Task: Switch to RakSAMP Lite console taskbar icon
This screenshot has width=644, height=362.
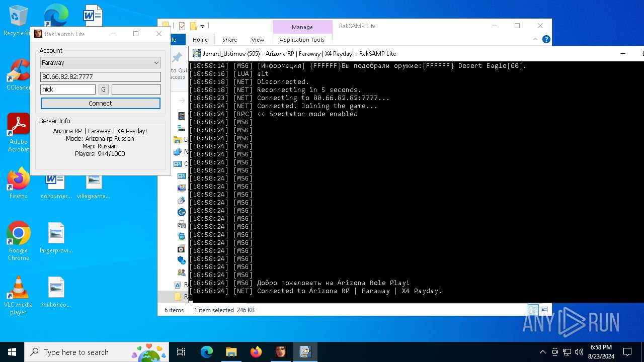Action: pos(305,352)
